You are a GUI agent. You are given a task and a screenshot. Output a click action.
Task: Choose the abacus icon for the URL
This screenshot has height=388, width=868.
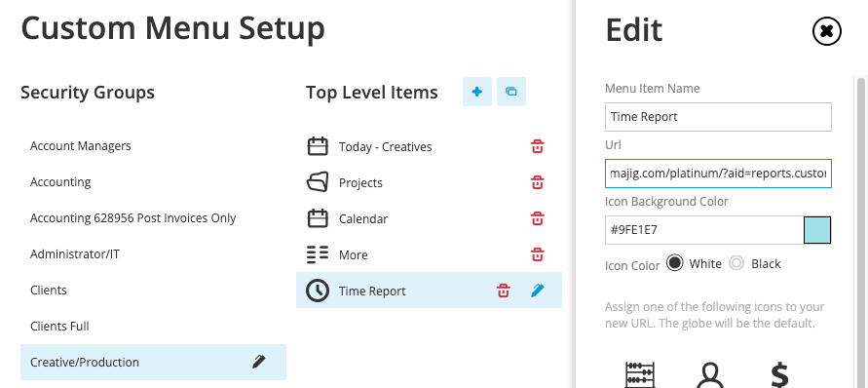point(640,374)
